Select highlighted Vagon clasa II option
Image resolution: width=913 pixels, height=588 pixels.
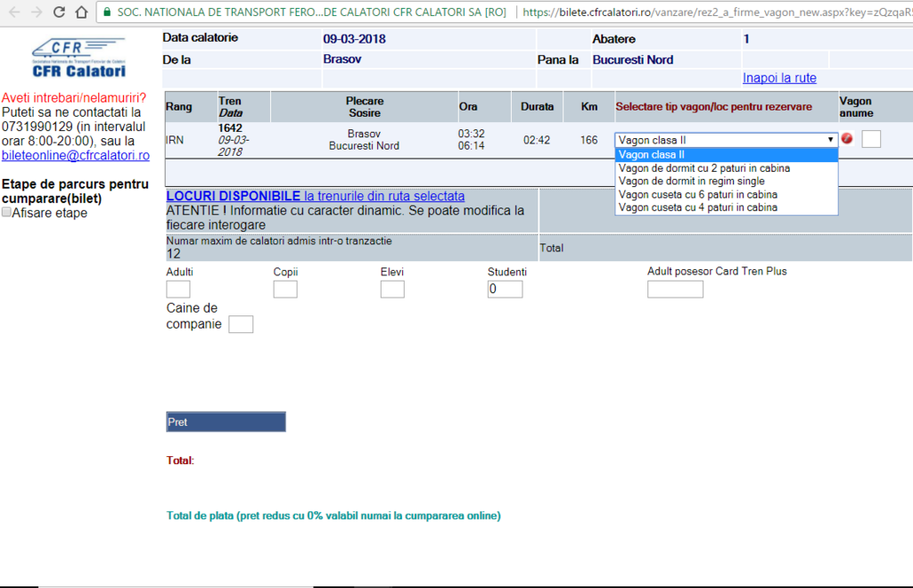[726, 155]
